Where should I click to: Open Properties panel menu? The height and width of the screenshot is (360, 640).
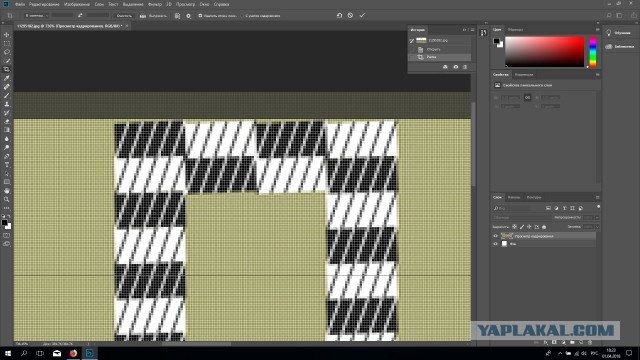pyautogui.click(x=598, y=75)
